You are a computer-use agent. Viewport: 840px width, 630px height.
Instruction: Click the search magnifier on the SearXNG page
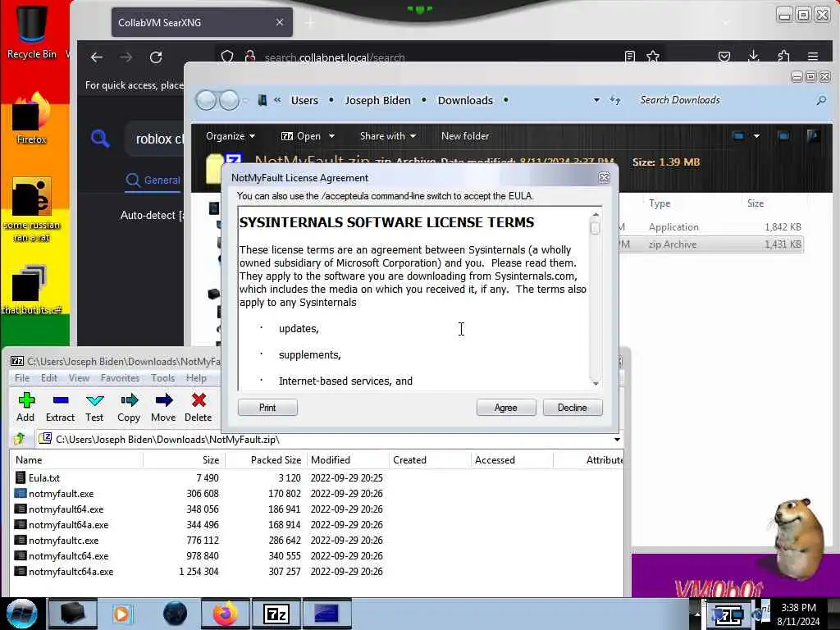[100, 139]
